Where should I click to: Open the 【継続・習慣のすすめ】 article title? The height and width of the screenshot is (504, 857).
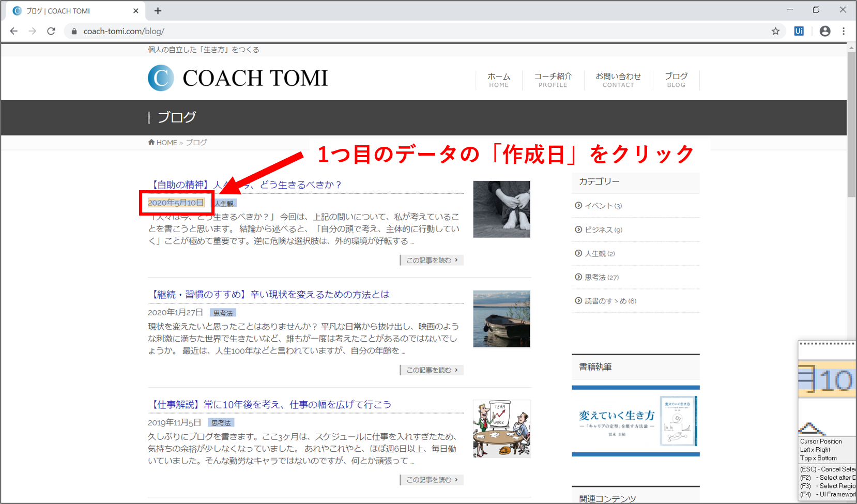click(x=269, y=295)
